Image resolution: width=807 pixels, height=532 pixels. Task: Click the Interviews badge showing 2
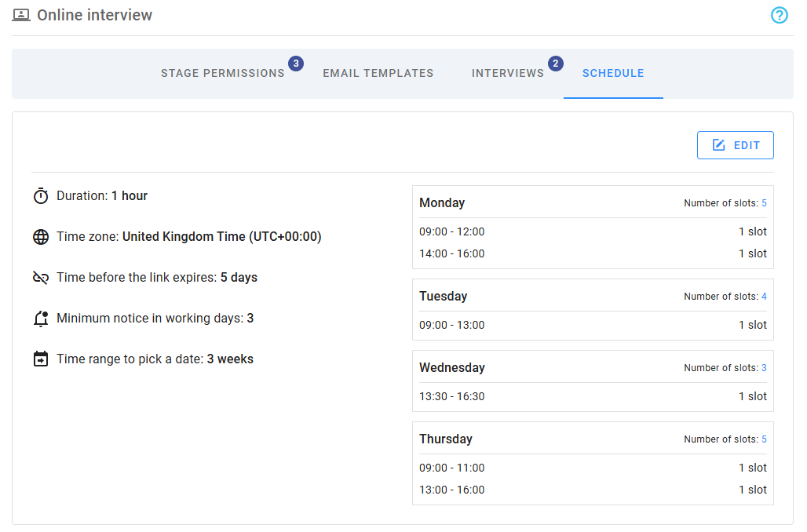556,64
